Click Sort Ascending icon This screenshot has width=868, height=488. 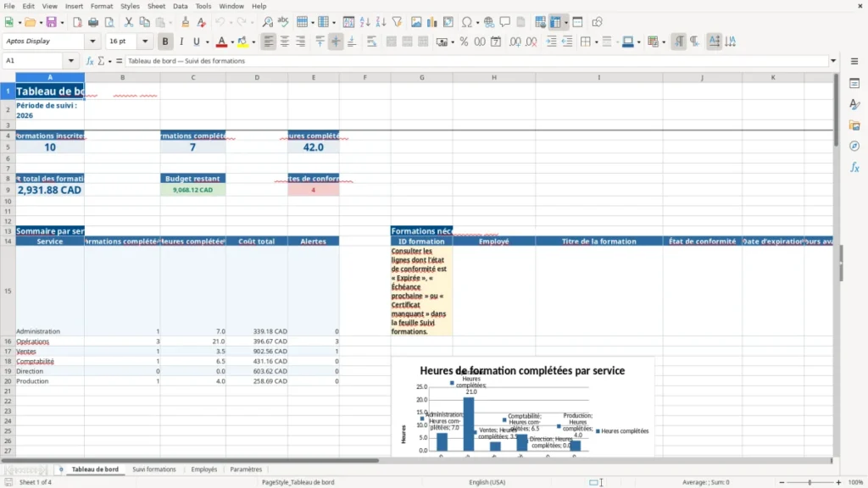coord(364,22)
